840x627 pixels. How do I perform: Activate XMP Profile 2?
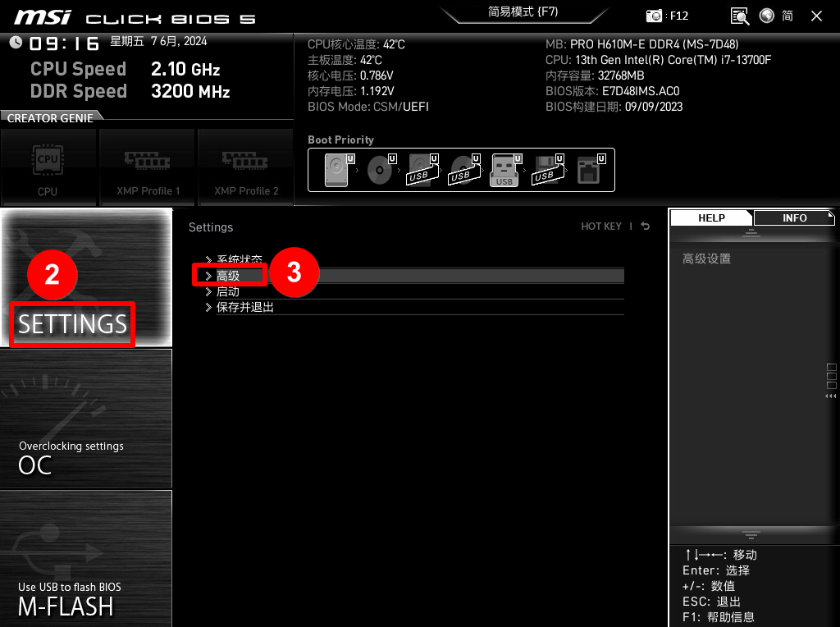(x=244, y=168)
